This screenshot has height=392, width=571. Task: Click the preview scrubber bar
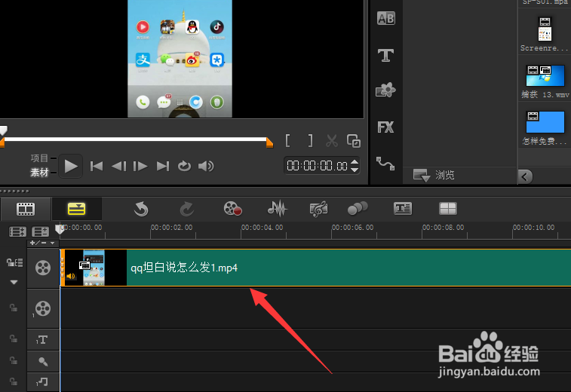[136, 139]
